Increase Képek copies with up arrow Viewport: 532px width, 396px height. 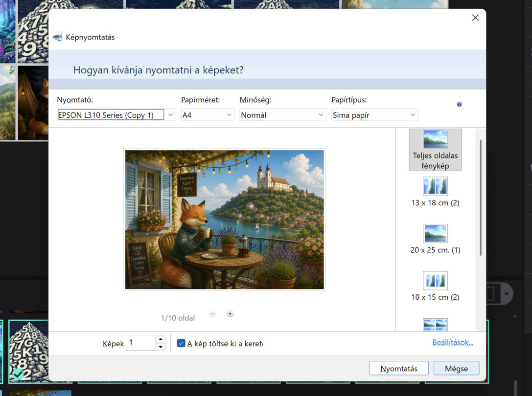point(161,339)
